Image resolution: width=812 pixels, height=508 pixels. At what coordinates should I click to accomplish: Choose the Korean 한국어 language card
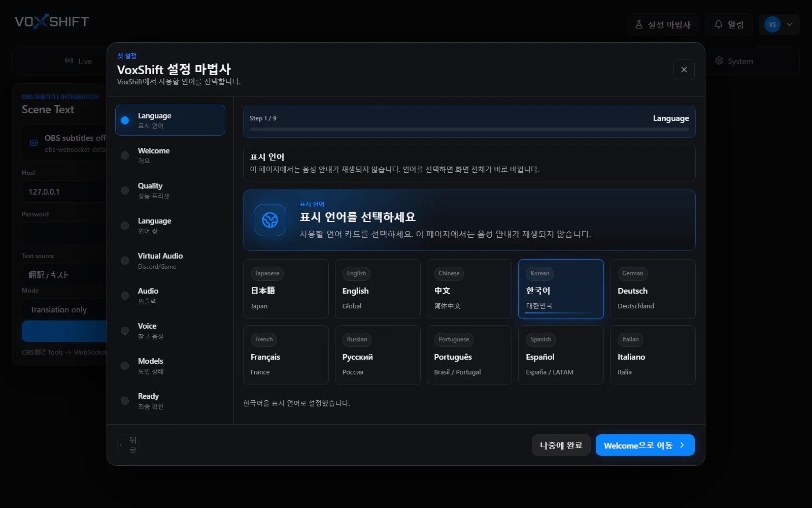coord(561,289)
